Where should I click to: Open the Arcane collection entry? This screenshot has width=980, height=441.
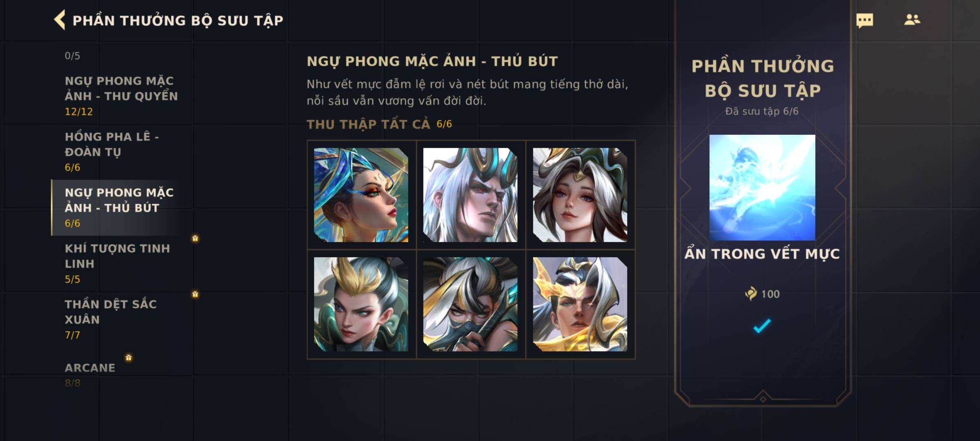121,374
